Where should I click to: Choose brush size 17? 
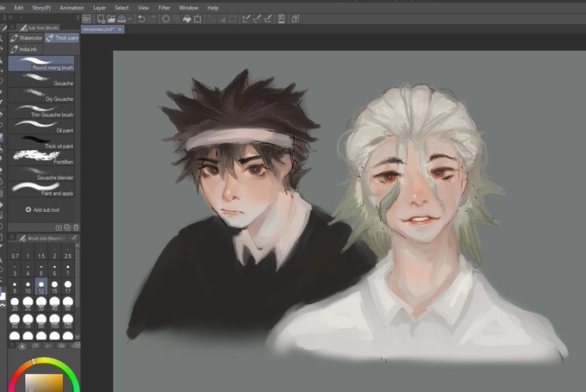click(x=67, y=287)
